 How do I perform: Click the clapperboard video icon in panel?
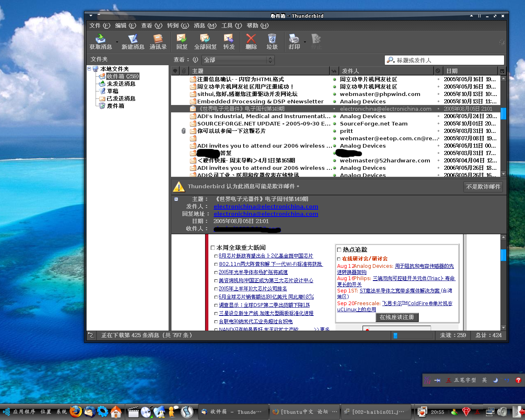[133, 411]
